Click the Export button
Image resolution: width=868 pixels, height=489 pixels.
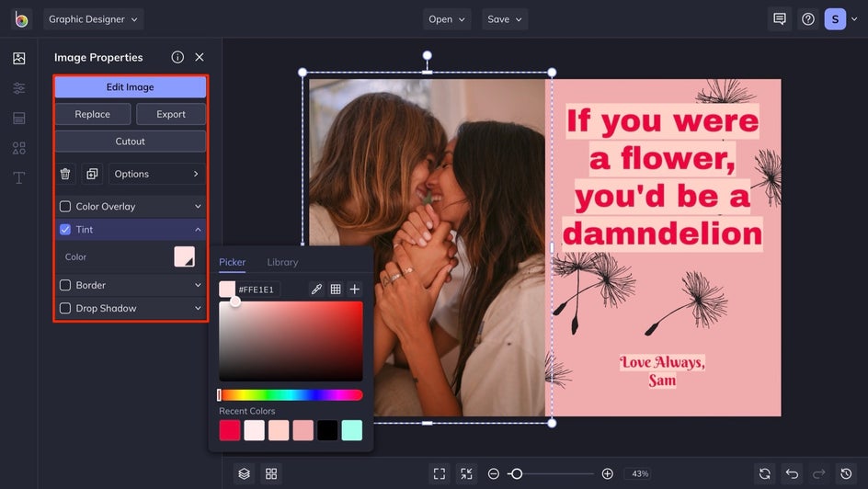pyautogui.click(x=170, y=114)
